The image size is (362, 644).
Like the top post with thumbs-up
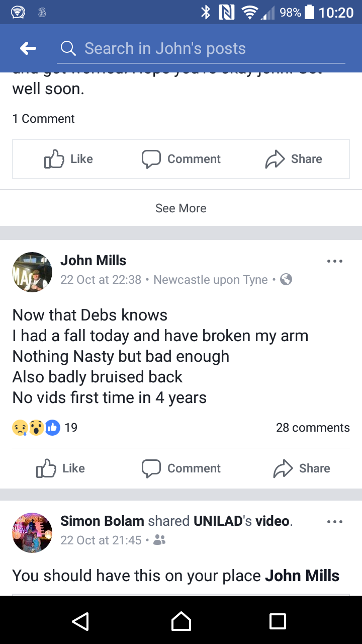click(69, 159)
